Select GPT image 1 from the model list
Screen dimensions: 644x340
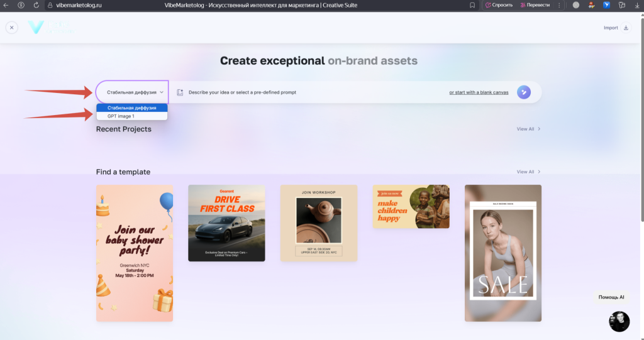pos(121,116)
